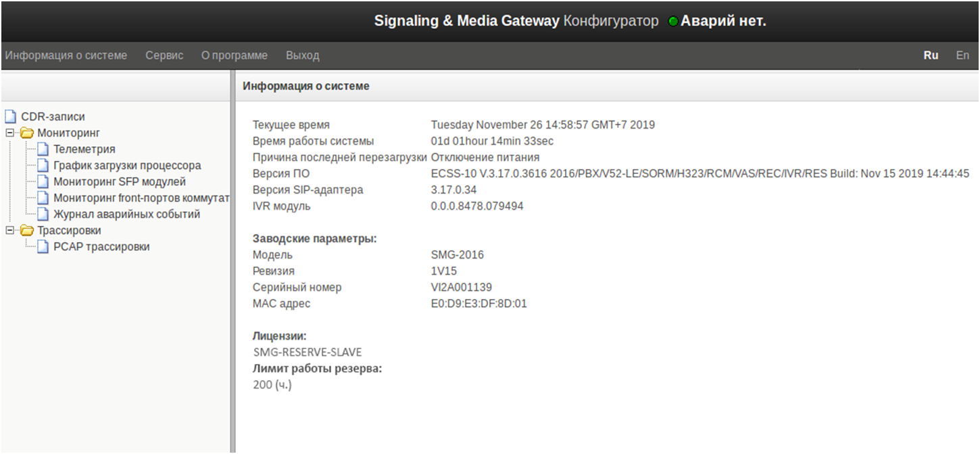Click Выход to log out
This screenshot has height=454, width=980.
tap(302, 55)
